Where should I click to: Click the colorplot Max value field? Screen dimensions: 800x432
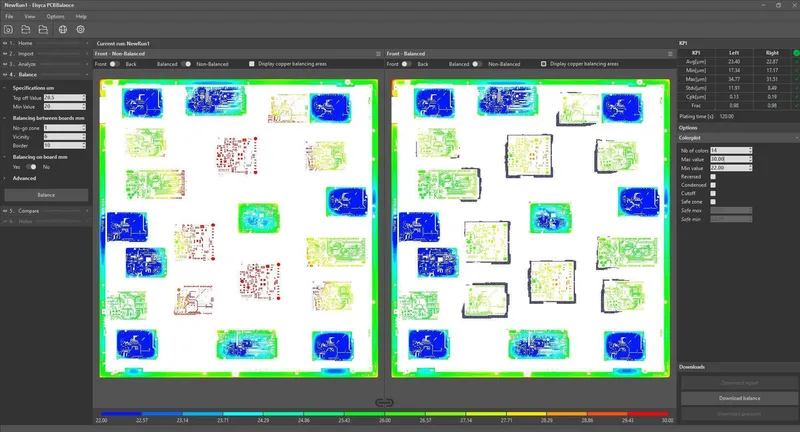[731, 159]
